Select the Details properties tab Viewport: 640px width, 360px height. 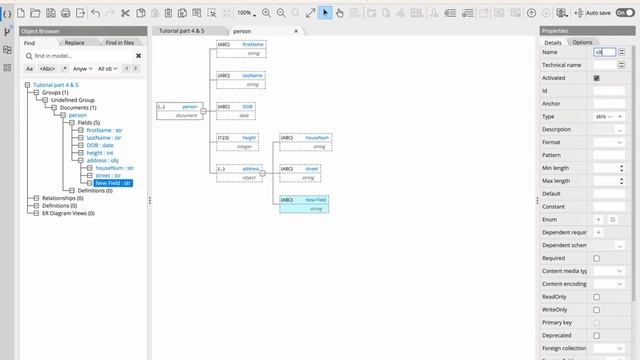point(553,42)
